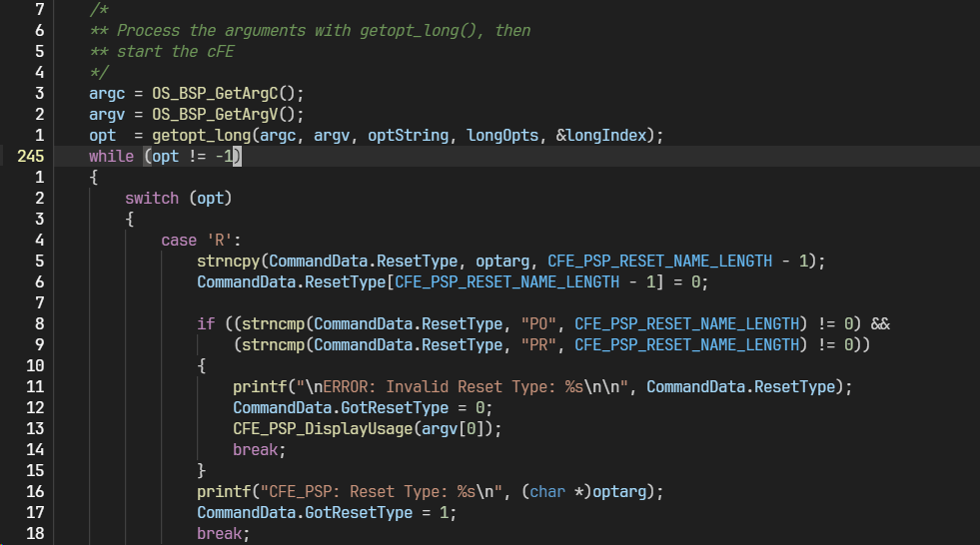Screen dimensions: 980x545
Task: Select the case 'R' label
Action: (201, 241)
